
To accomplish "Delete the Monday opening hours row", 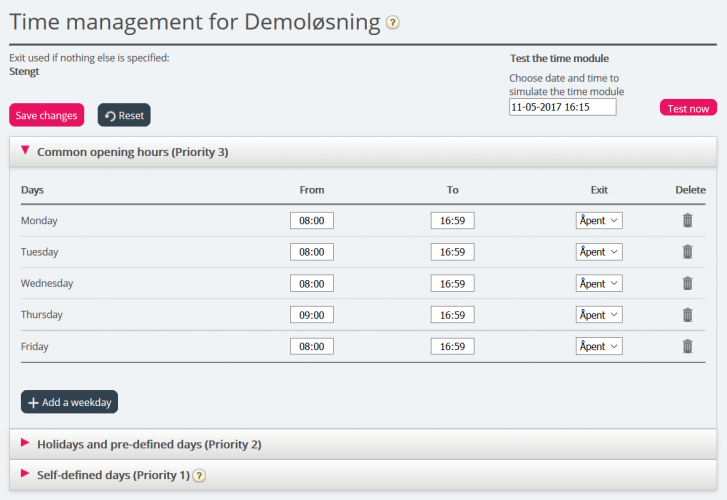I will (x=687, y=221).
